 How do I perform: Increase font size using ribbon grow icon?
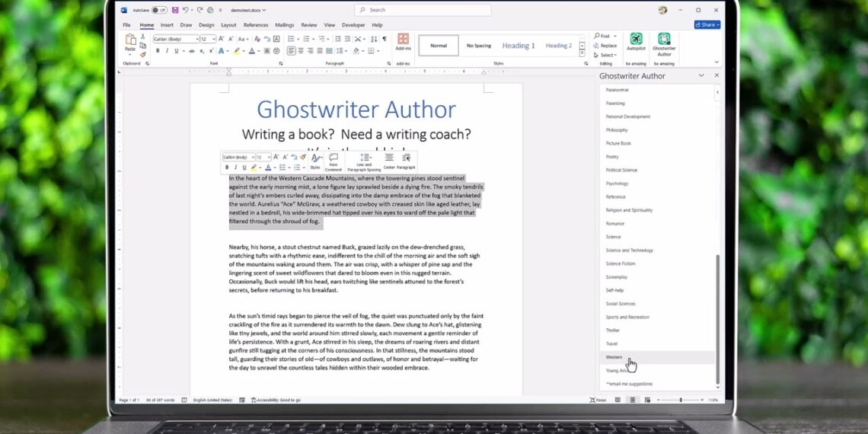tap(221, 40)
